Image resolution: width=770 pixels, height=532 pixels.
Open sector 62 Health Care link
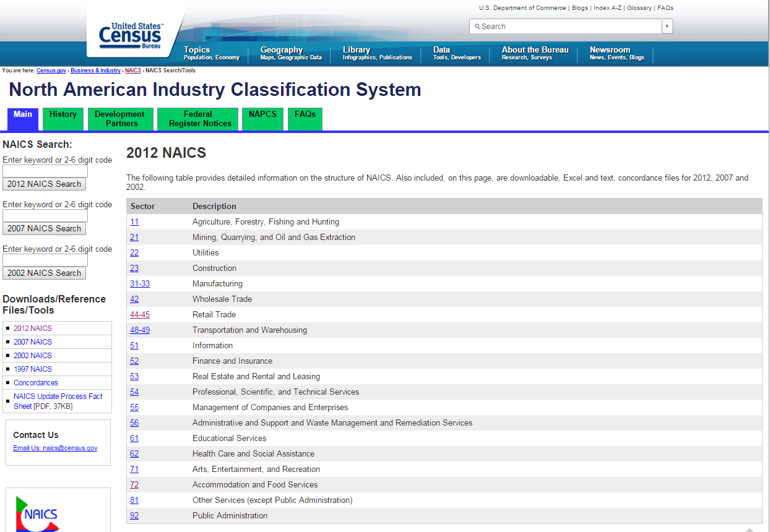[134, 454]
